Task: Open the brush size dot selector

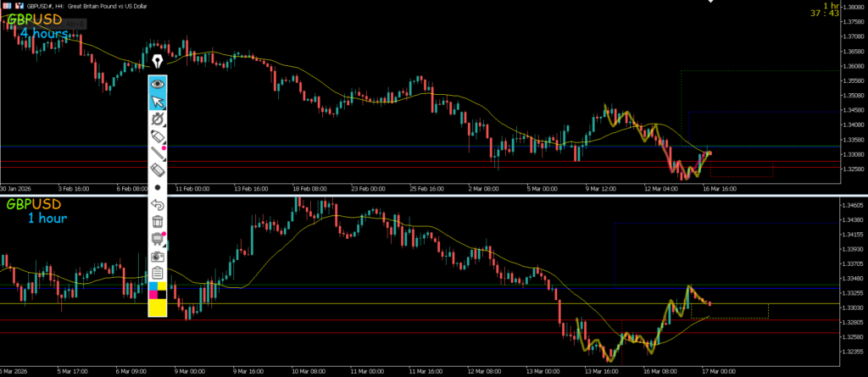Action: (158, 187)
